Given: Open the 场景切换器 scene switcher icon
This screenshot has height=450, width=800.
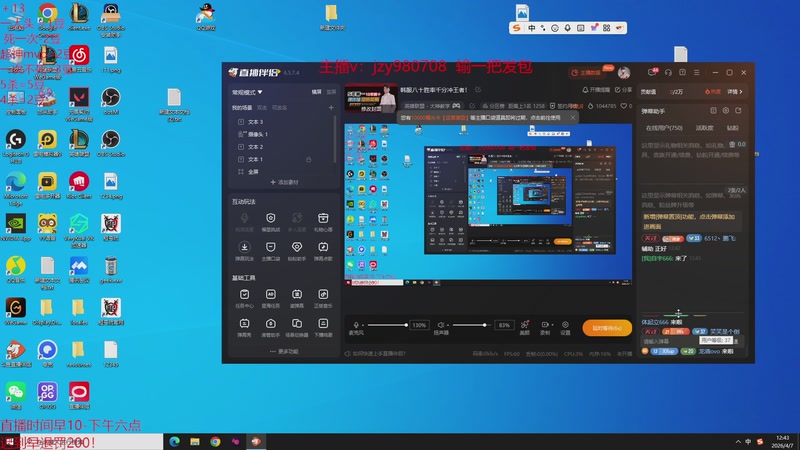Looking at the screenshot, I should point(297,323).
